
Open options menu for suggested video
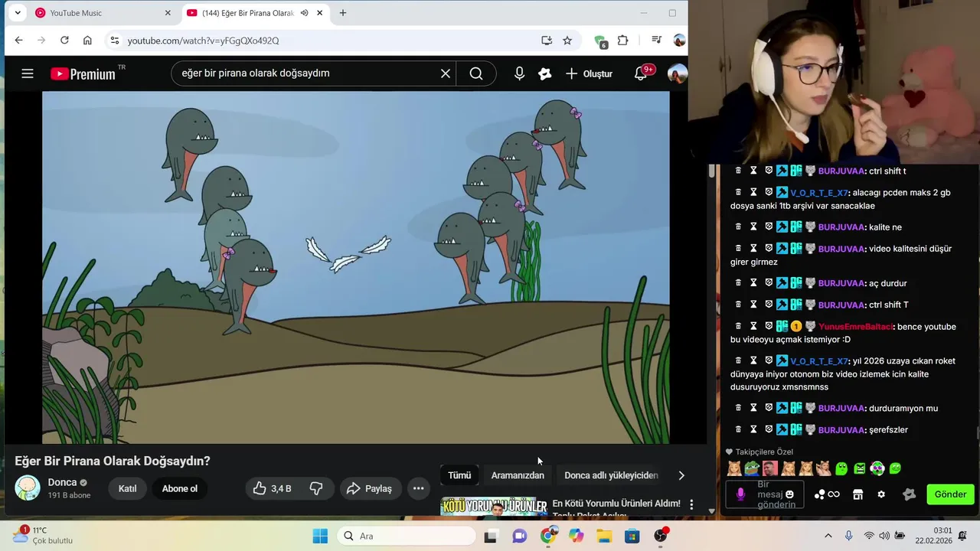tap(691, 505)
